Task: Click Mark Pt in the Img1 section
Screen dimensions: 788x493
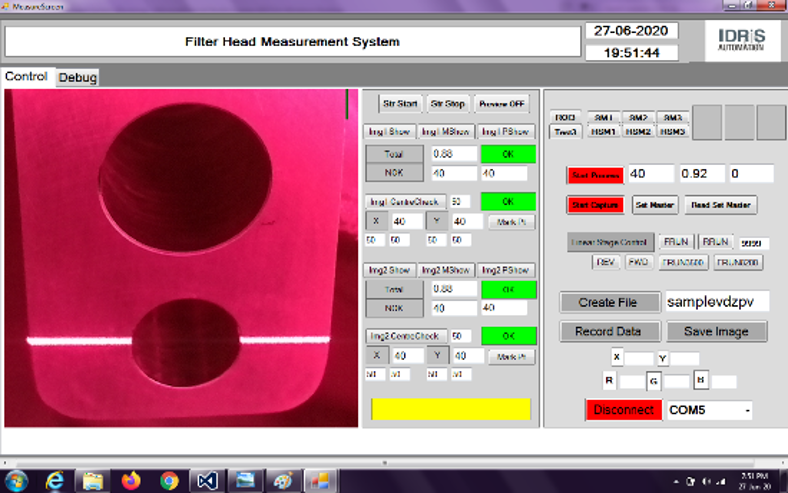Action: click(x=511, y=222)
